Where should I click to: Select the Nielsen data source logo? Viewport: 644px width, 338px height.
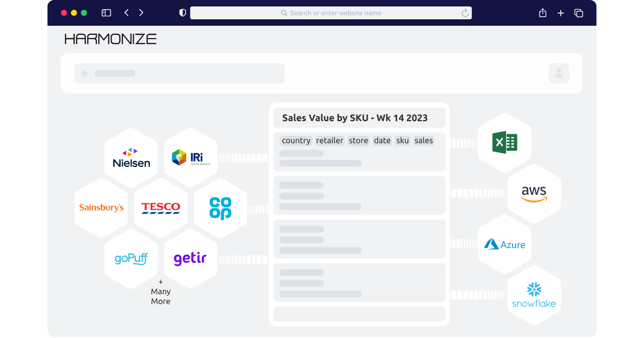click(131, 156)
